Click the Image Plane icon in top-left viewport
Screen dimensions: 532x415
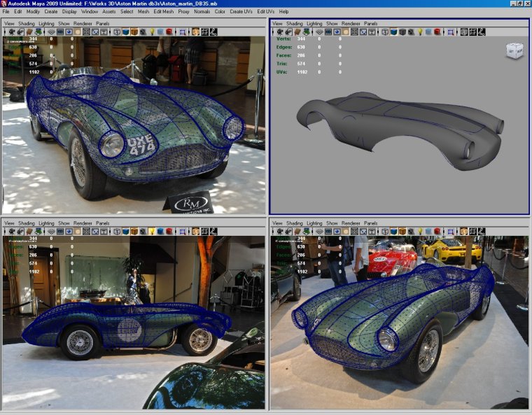(40, 32)
